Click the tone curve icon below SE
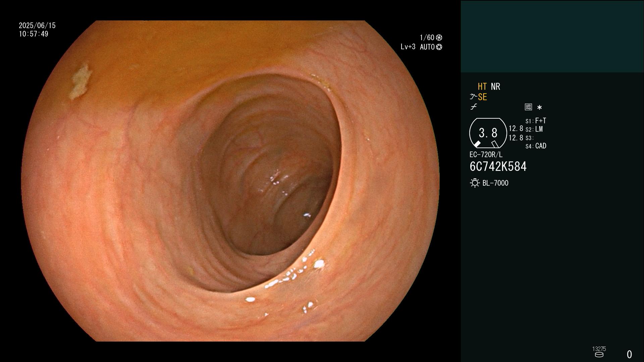Screen dimensions: 644x362 tap(474, 107)
